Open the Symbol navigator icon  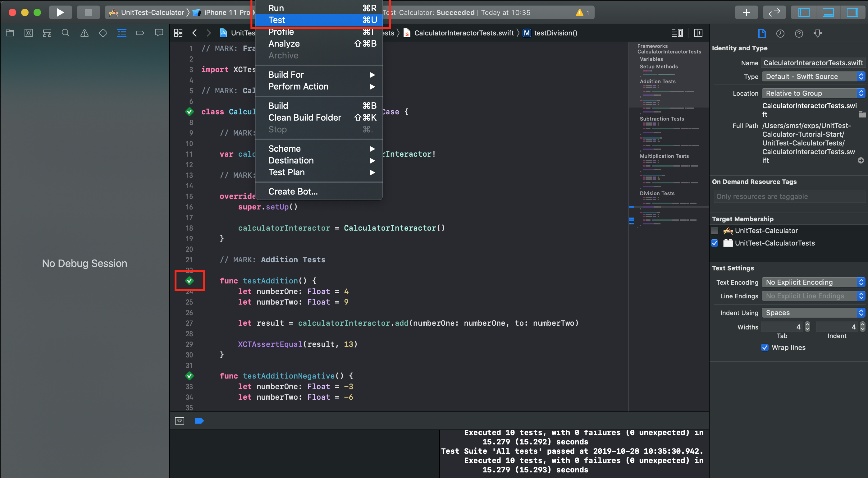pos(47,33)
